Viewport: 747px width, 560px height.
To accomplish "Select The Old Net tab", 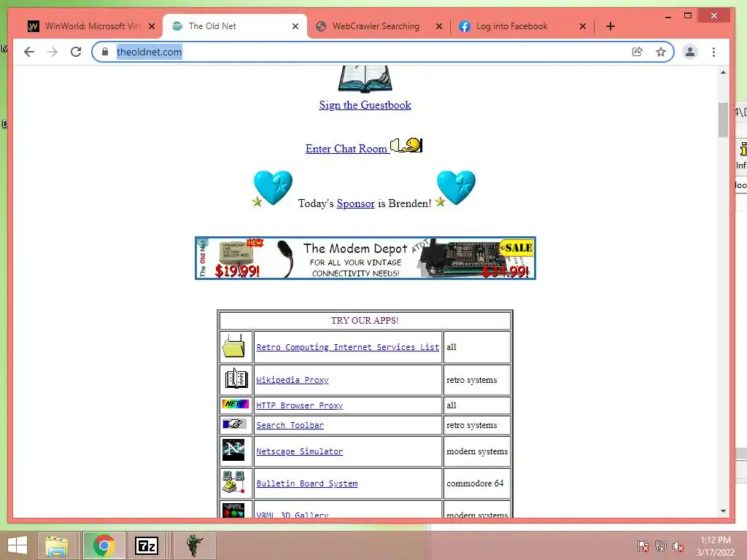I will point(234,26).
